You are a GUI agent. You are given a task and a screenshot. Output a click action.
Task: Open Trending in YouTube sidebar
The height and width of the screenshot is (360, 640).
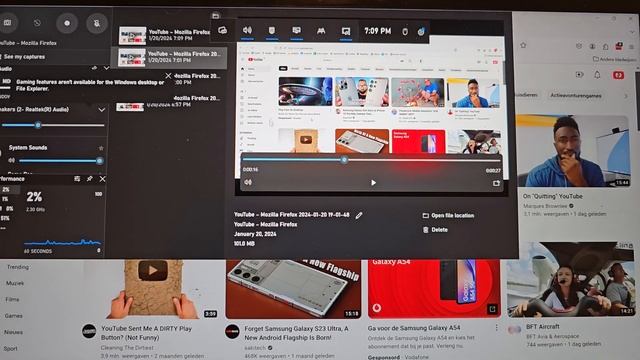click(x=18, y=267)
